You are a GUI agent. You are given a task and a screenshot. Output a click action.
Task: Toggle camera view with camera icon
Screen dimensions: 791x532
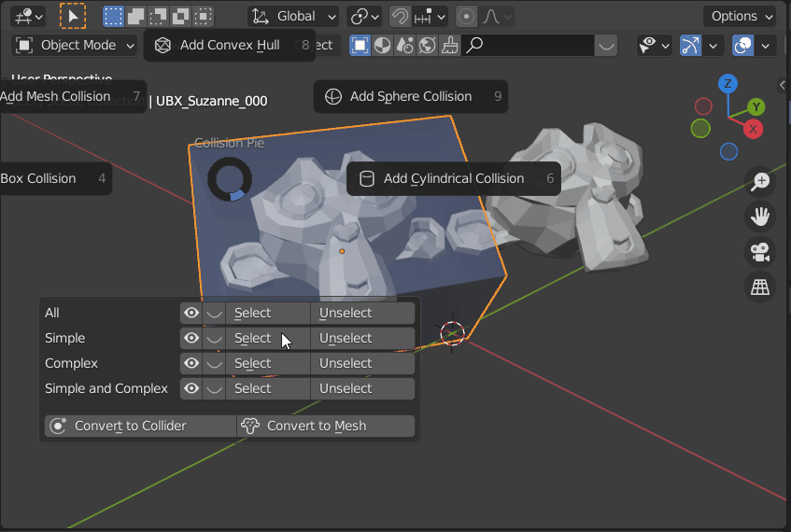pos(760,252)
